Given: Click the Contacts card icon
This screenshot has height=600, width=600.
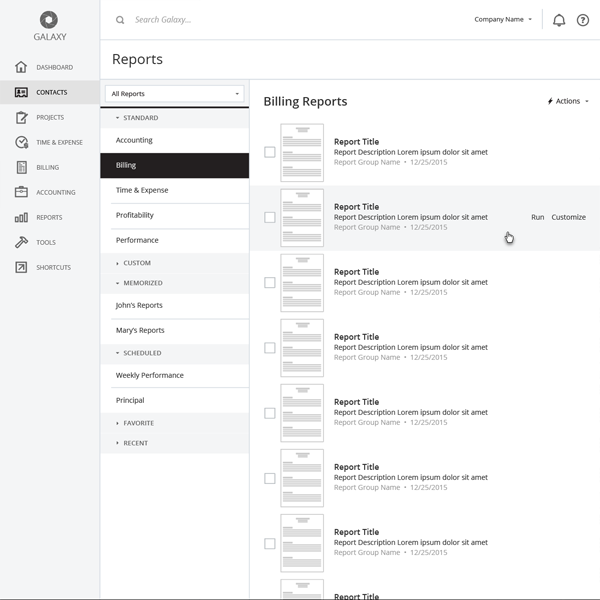Looking at the screenshot, I should click(21, 92).
